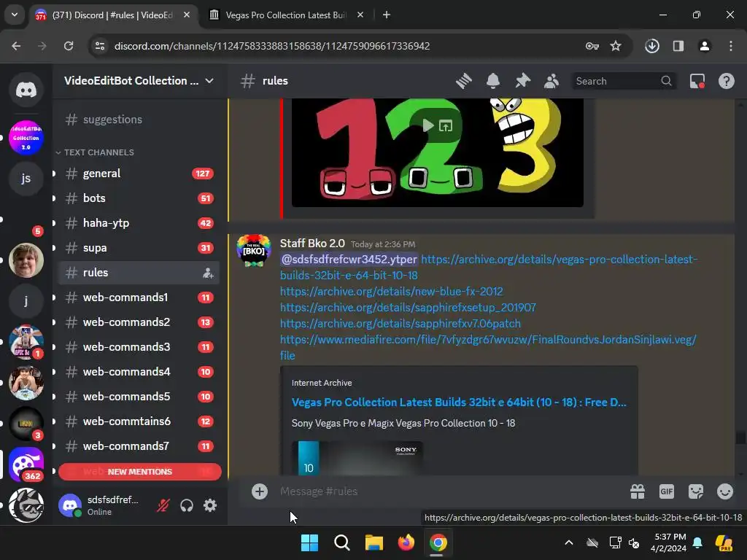Jump to NEW MENTIONS button
The image size is (747, 560).
[139, 472]
